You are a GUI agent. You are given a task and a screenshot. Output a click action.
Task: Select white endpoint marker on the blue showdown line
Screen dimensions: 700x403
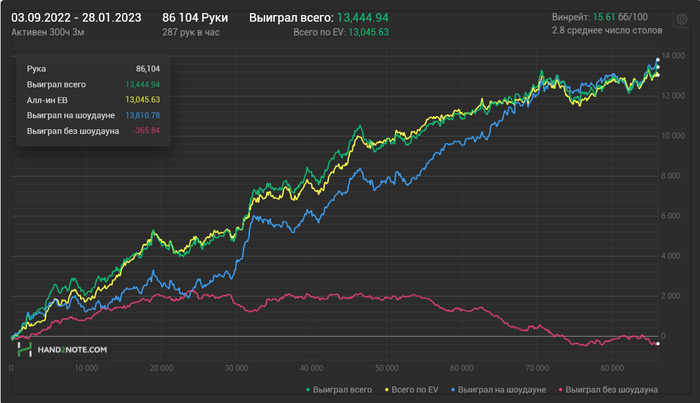658,60
